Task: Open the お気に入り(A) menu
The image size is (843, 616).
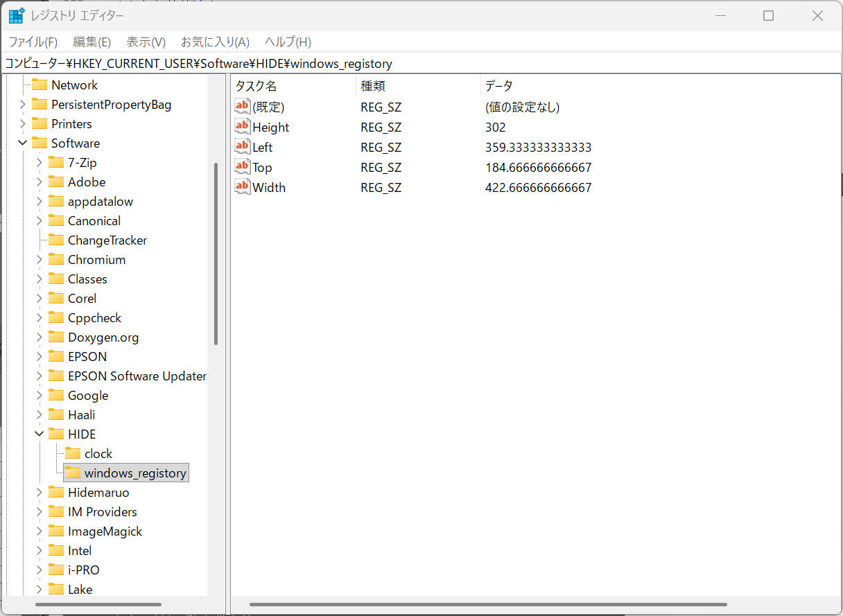Action: pyautogui.click(x=215, y=42)
